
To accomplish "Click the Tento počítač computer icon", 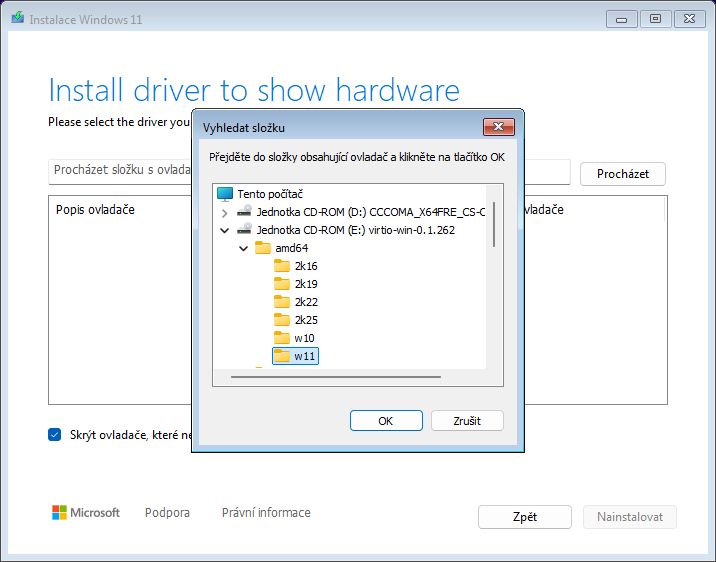I will pos(225,194).
